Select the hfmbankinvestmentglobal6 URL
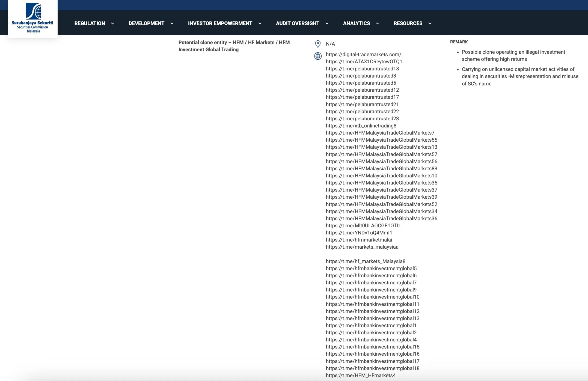588x381 pixels. [371, 276]
